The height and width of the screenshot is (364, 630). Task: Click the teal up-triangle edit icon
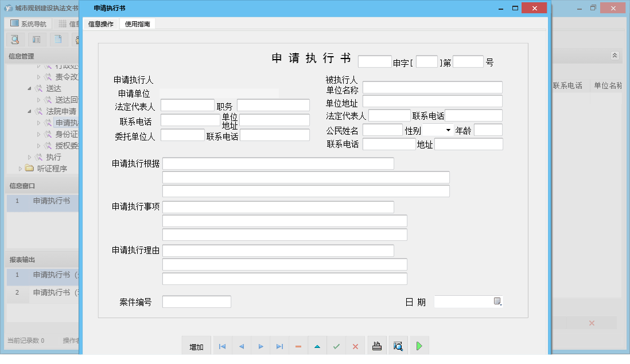(317, 346)
